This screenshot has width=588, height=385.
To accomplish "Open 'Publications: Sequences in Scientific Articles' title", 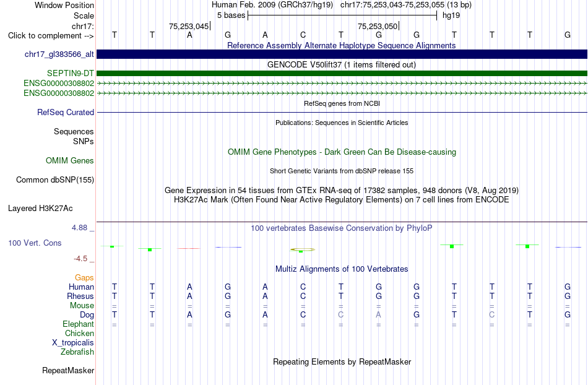I will [342, 123].
